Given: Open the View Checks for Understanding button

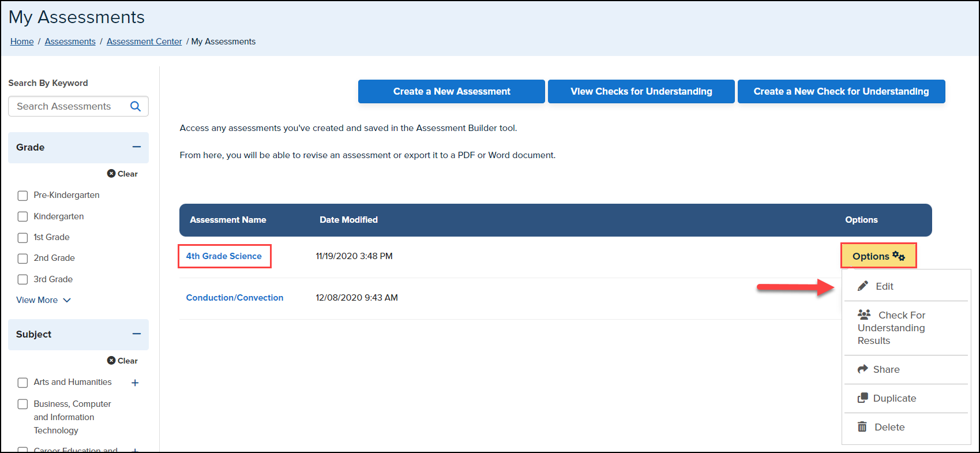Looking at the screenshot, I should [641, 92].
